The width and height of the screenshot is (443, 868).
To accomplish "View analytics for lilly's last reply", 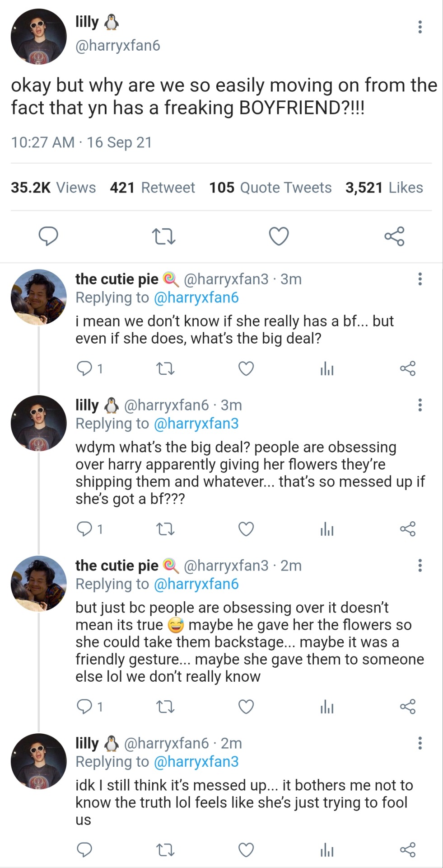I will 326,850.
